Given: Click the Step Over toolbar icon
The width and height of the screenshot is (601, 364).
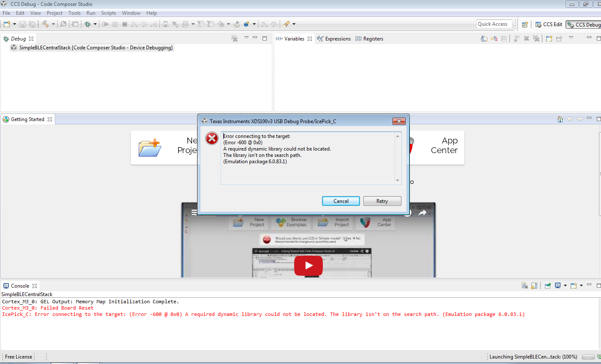Looking at the screenshot, I should point(144,24).
